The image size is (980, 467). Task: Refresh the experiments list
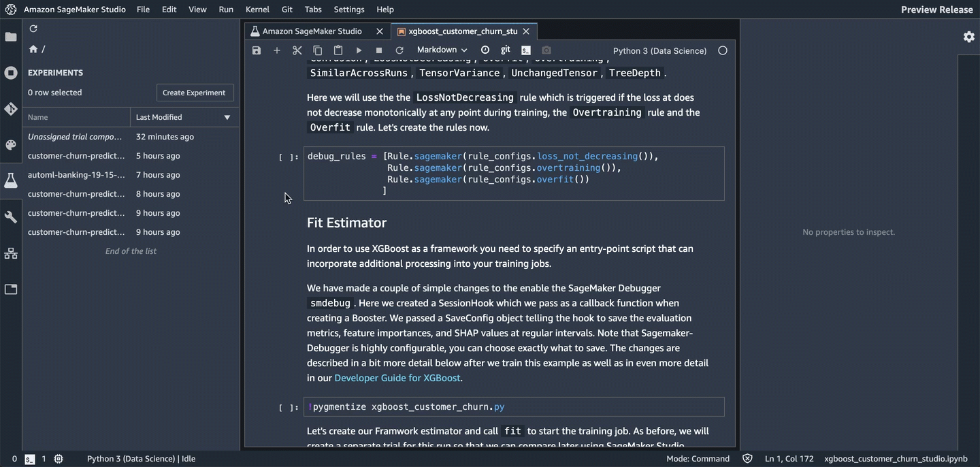(x=33, y=29)
